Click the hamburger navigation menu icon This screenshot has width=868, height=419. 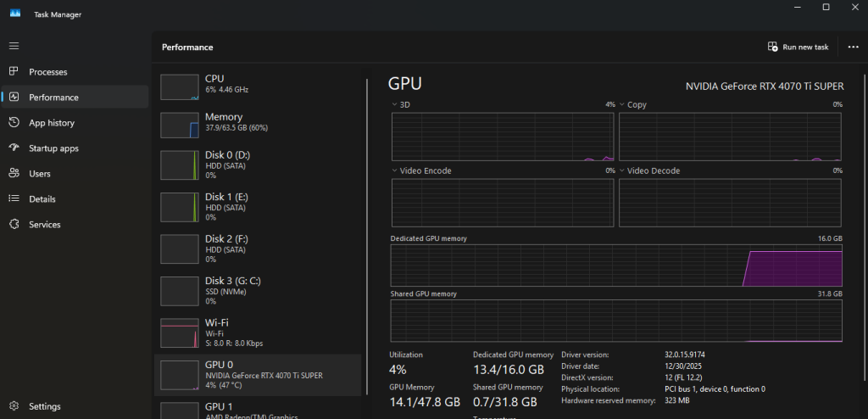[x=14, y=45]
